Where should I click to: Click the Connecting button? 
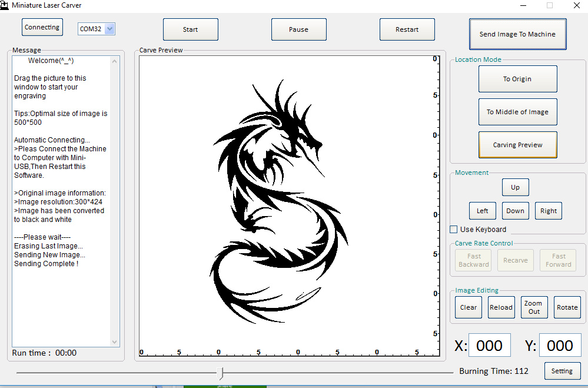coord(42,27)
